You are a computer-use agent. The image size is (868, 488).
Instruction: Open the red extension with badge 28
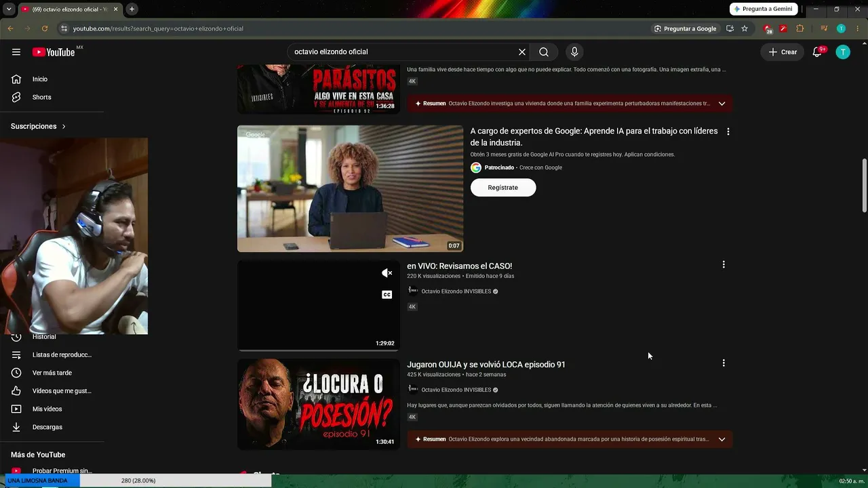coord(768,28)
